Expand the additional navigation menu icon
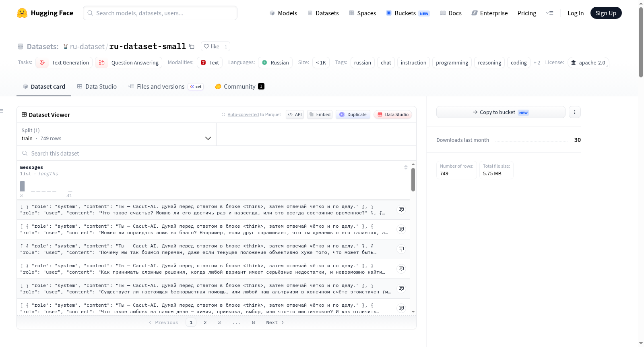 coord(549,13)
